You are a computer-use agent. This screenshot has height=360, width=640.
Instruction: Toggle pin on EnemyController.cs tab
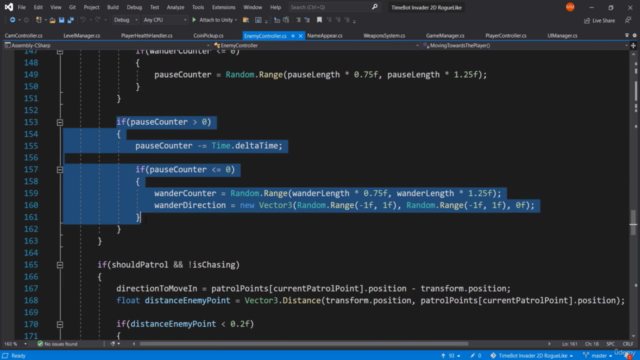pos(293,36)
